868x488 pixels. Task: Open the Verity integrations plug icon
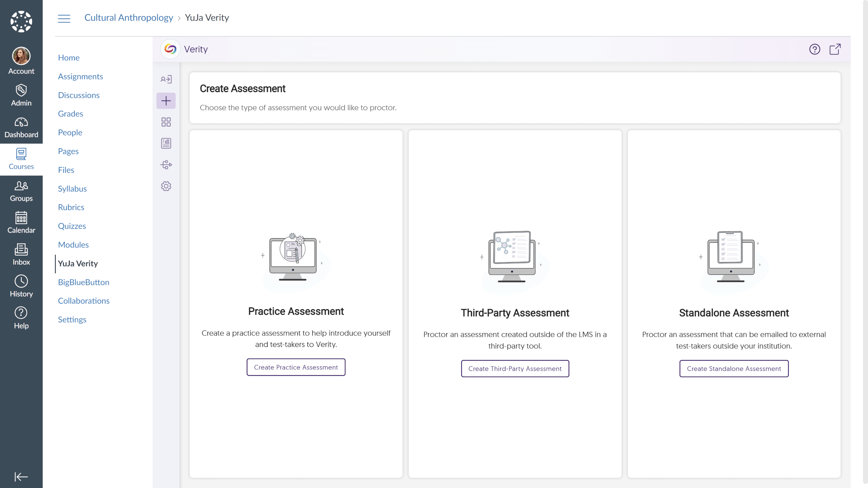coord(166,165)
